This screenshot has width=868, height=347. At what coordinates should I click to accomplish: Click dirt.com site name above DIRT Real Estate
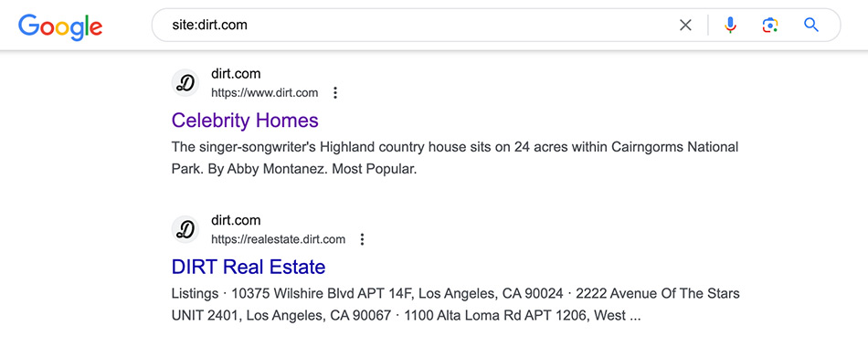pos(236,220)
